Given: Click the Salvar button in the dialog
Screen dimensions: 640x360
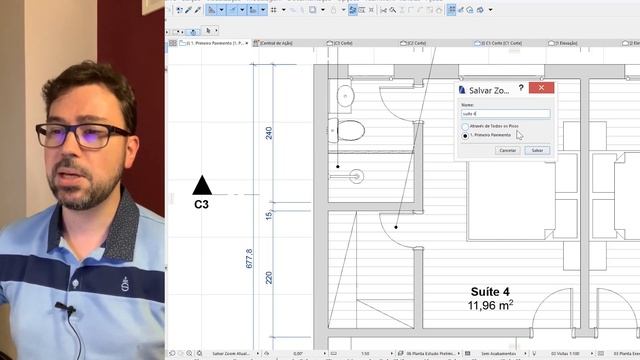Looking at the screenshot, I should (x=537, y=150).
